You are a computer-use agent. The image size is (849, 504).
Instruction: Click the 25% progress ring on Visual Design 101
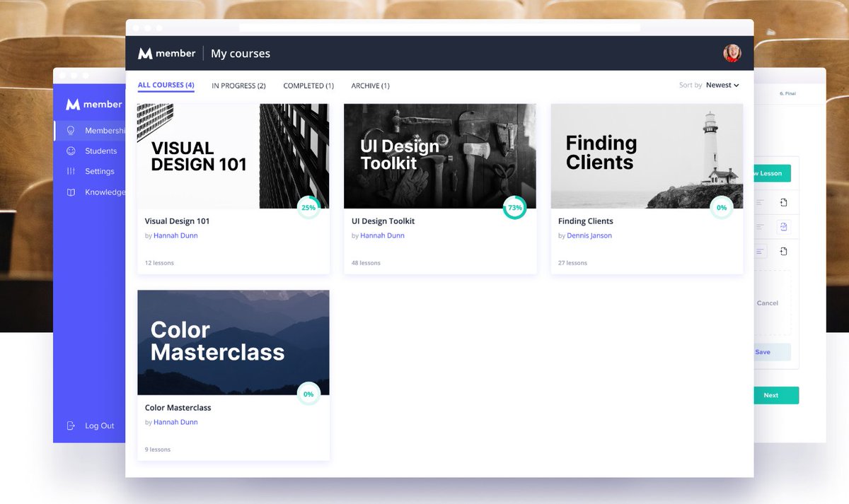pos(308,208)
